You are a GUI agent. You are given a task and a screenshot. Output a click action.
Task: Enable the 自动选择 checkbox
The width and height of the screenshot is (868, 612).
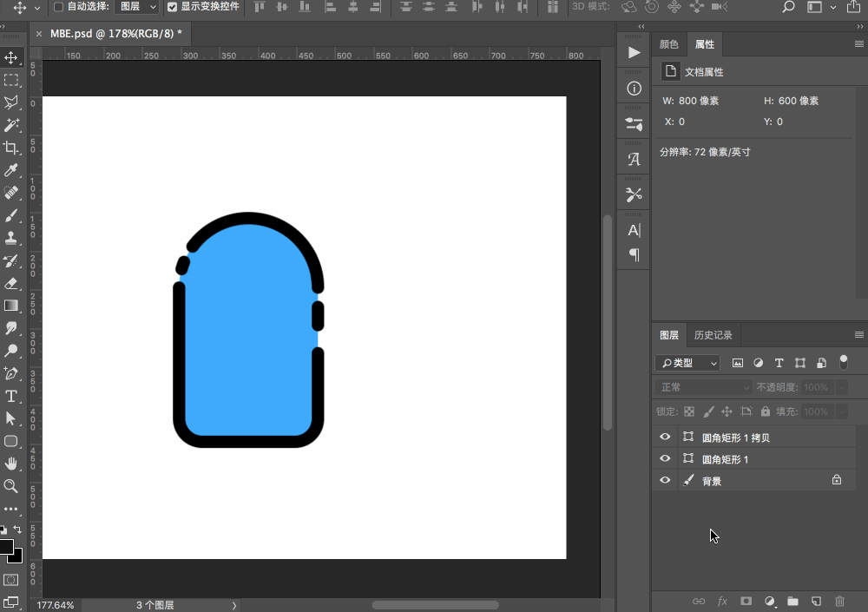tap(58, 7)
